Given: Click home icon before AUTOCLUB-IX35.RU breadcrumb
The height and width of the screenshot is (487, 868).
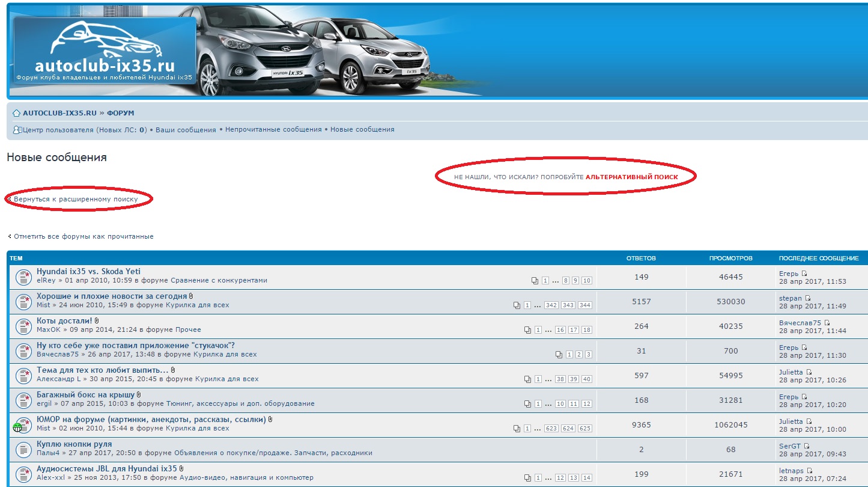Looking at the screenshot, I should [x=17, y=113].
